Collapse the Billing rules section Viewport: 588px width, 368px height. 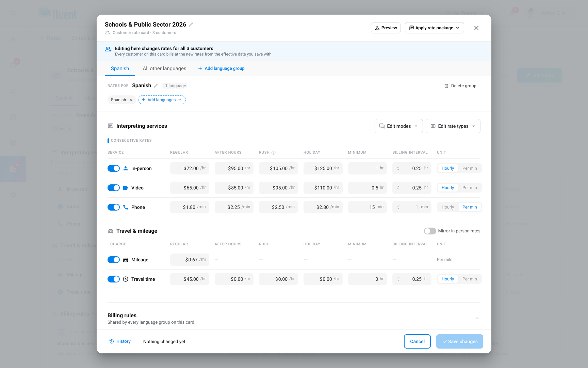point(477,318)
